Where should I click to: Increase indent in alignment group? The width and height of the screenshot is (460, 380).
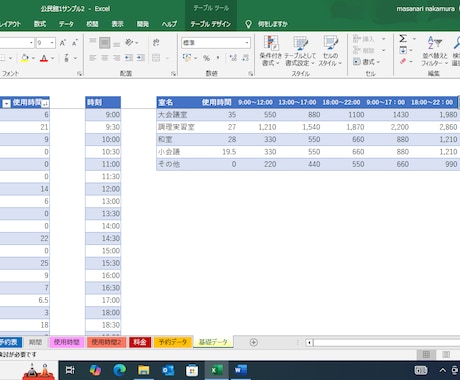[x=141, y=58]
